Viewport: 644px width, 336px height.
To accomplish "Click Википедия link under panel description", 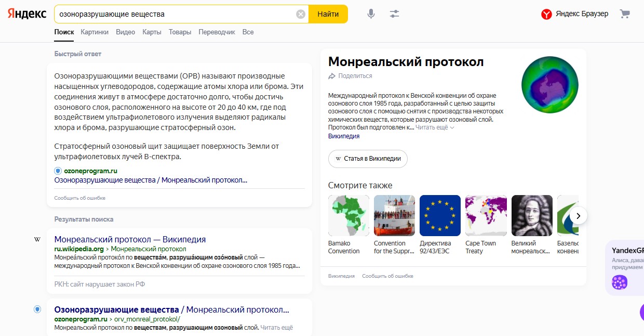I will (344, 136).
